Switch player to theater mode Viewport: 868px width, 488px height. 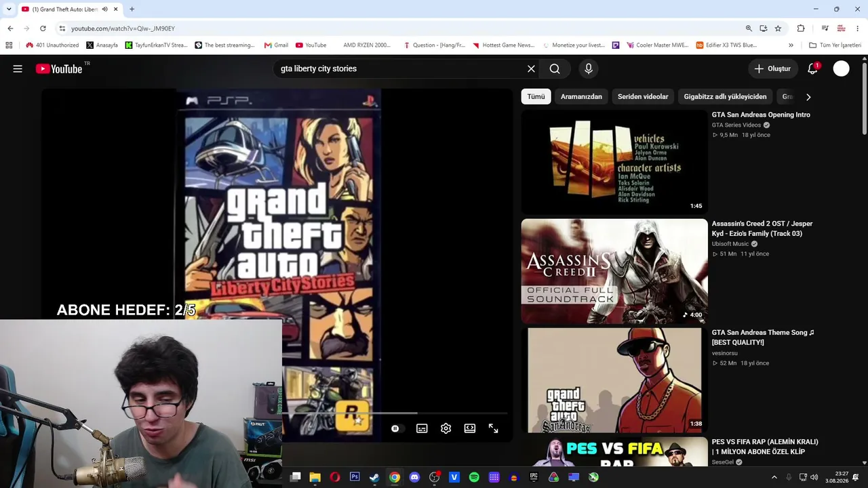[x=469, y=428]
